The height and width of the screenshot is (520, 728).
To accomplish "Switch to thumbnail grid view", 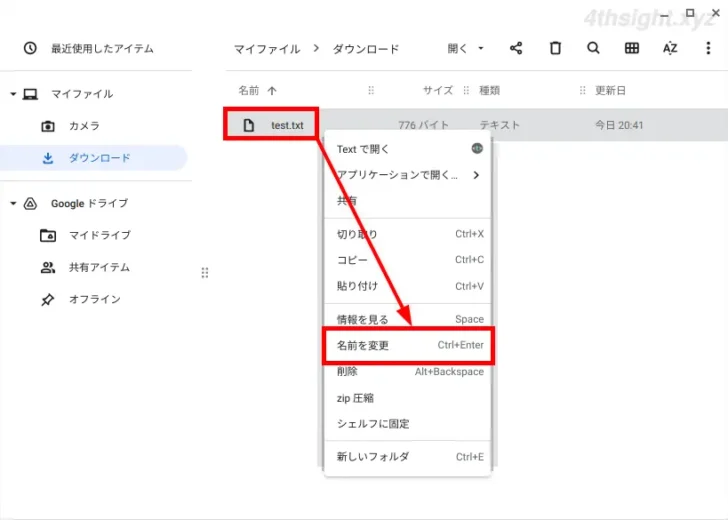I will click(x=631, y=48).
